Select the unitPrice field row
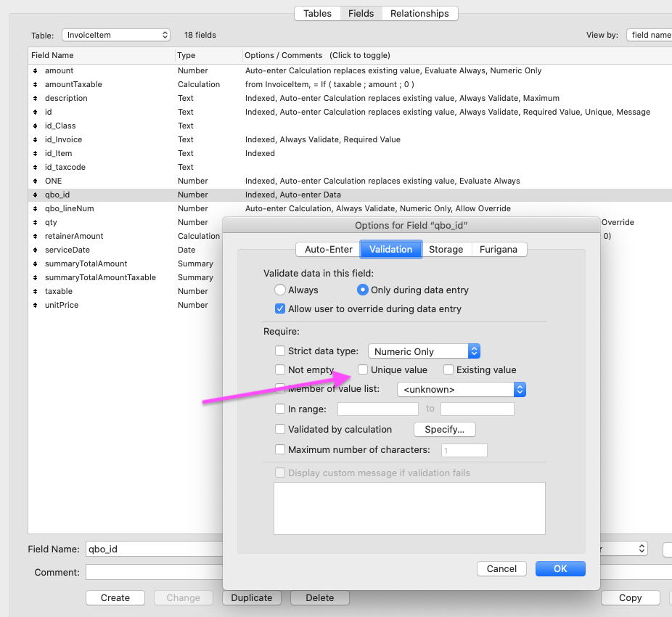Image resolution: width=672 pixels, height=617 pixels. coord(125,305)
